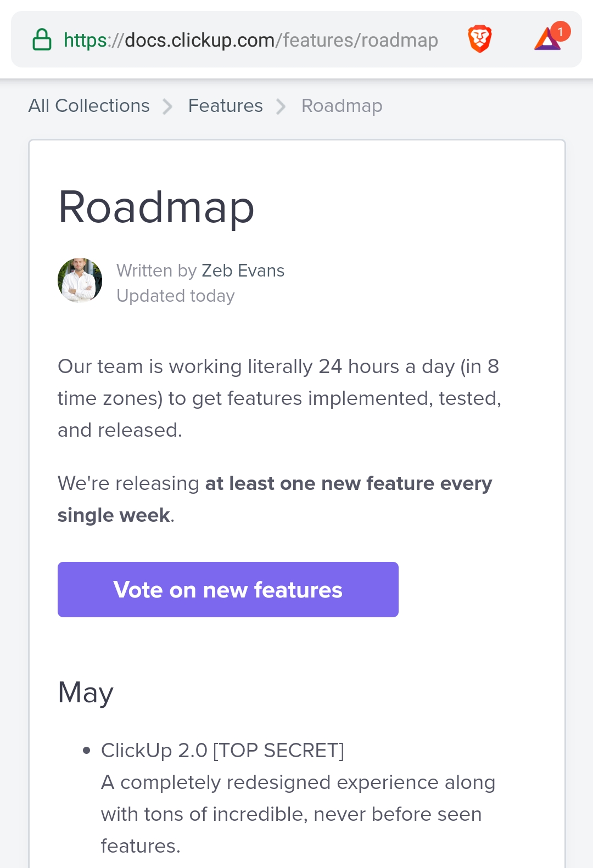Click the Vote on new features button

228,589
